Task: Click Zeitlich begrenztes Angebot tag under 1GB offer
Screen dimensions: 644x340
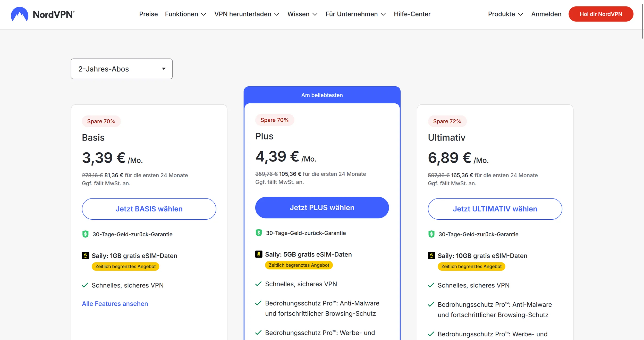Action: 125,266
